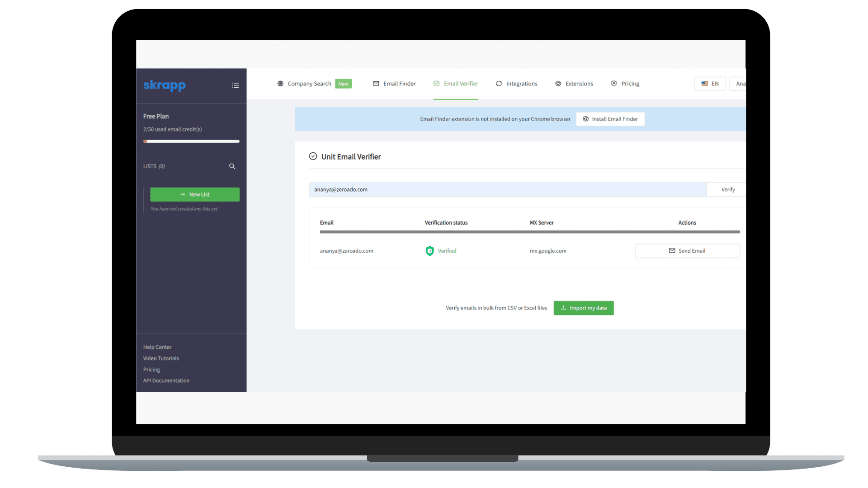The width and height of the screenshot is (868, 488).
Task: Click the skrapp logo
Action: [164, 85]
